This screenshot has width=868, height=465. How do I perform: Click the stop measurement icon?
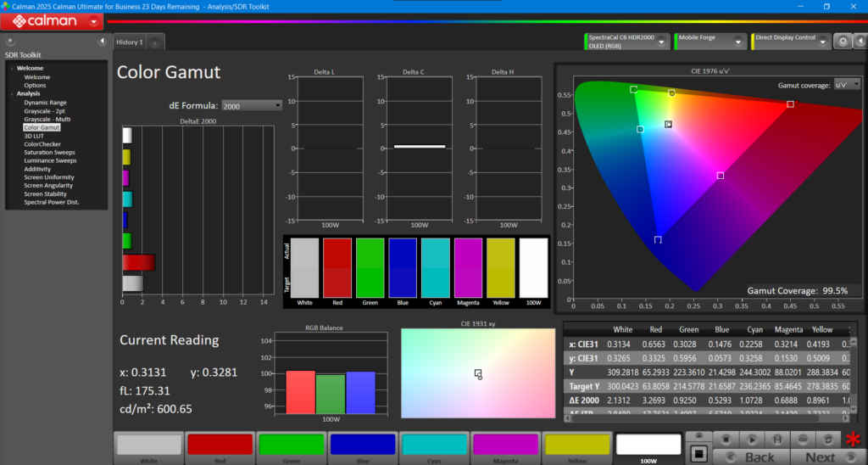(x=726, y=439)
